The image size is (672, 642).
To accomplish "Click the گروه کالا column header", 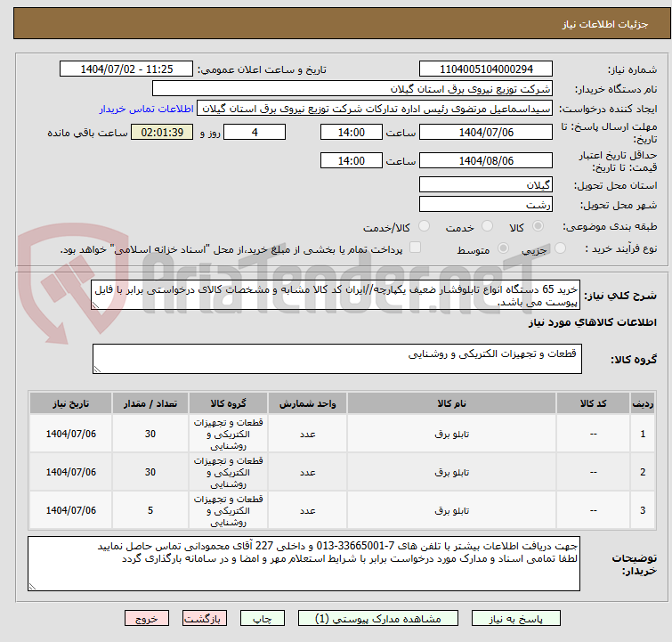I will coord(228,403).
